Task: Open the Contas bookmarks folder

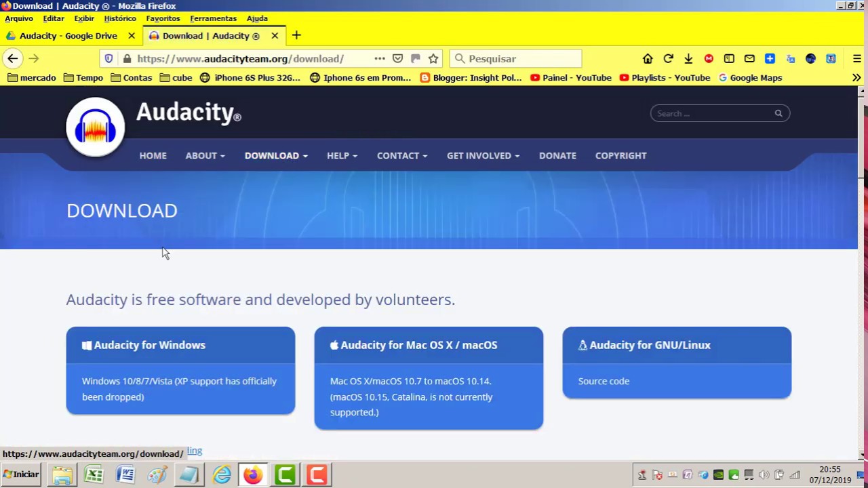Action: point(131,77)
